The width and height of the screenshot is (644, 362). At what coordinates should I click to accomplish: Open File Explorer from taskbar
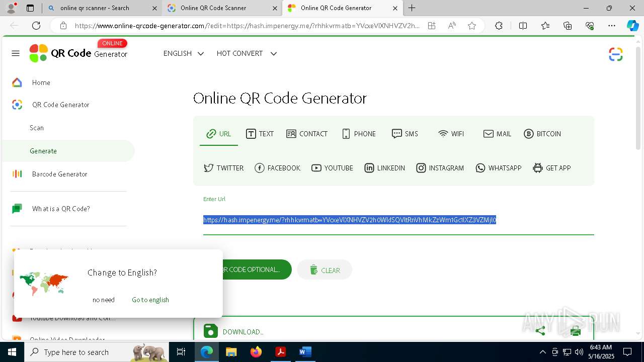click(231, 352)
